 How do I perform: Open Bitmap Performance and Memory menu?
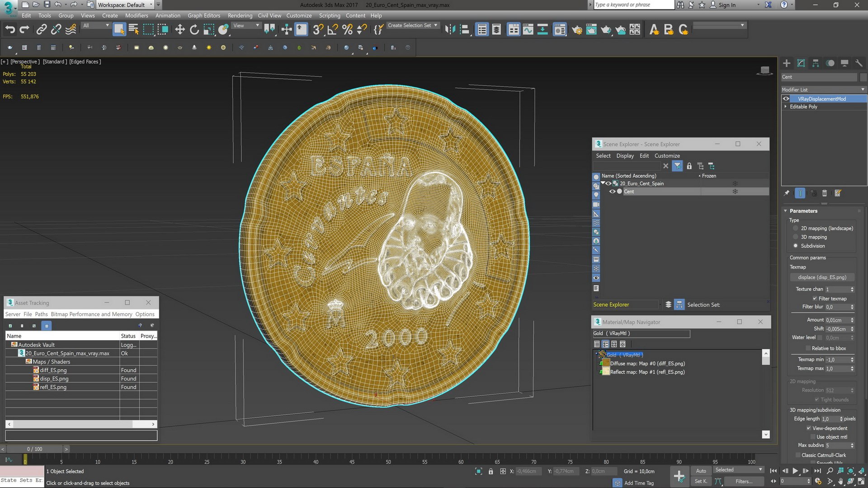tap(91, 314)
